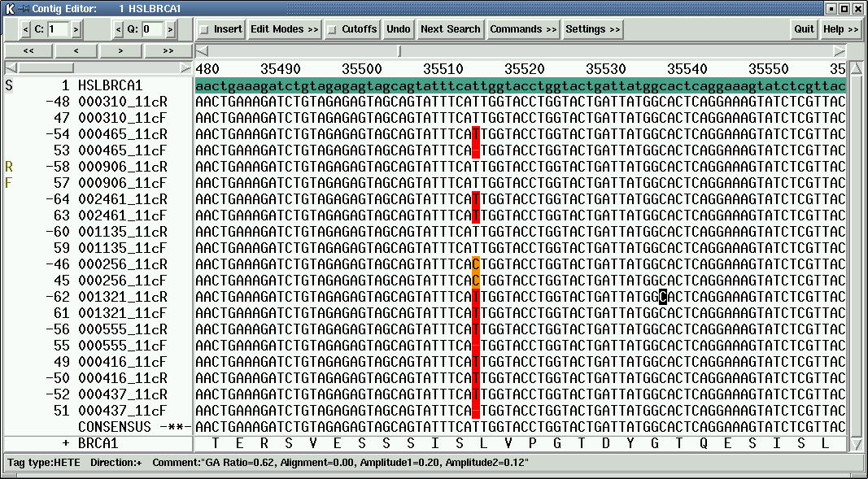Click the R flag beside 000906_11cR
This screenshot has width=868, height=479.
tap(8, 167)
